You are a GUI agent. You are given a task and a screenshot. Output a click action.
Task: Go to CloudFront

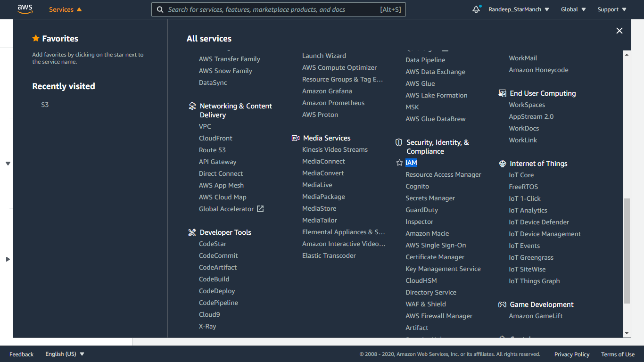[x=215, y=138]
